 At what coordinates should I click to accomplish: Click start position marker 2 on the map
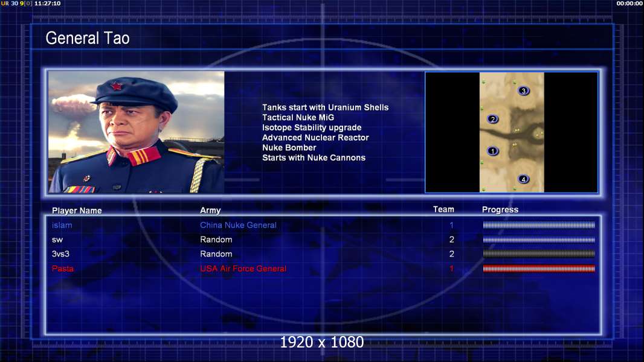(493, 119)
